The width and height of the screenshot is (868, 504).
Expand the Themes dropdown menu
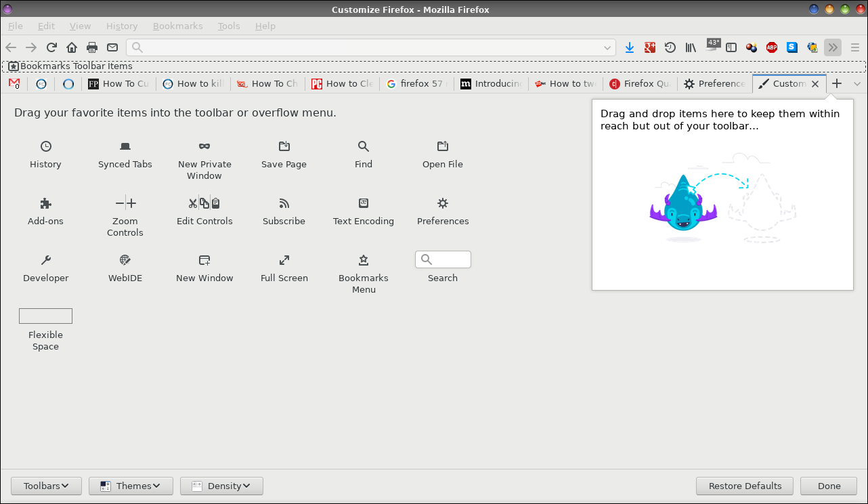(x=131, y=486)
